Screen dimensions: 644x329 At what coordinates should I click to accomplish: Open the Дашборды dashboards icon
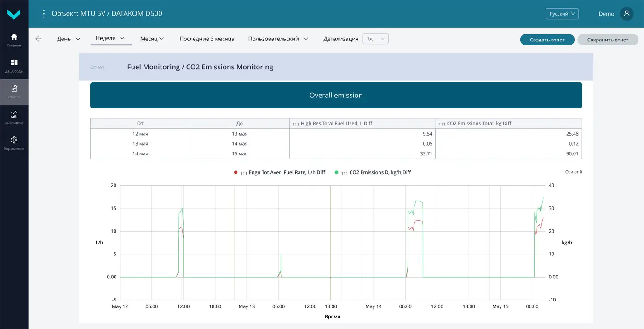[x=14, y=66]
